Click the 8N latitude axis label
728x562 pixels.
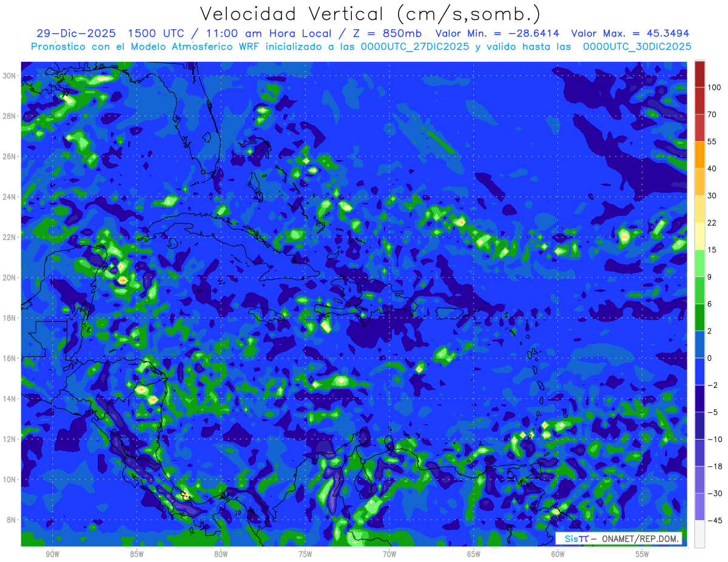(x=12, y=520)
